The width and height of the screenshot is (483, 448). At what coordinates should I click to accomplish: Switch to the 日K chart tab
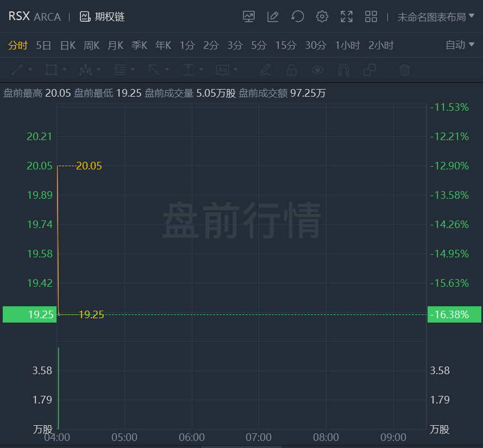coord(68,45)
